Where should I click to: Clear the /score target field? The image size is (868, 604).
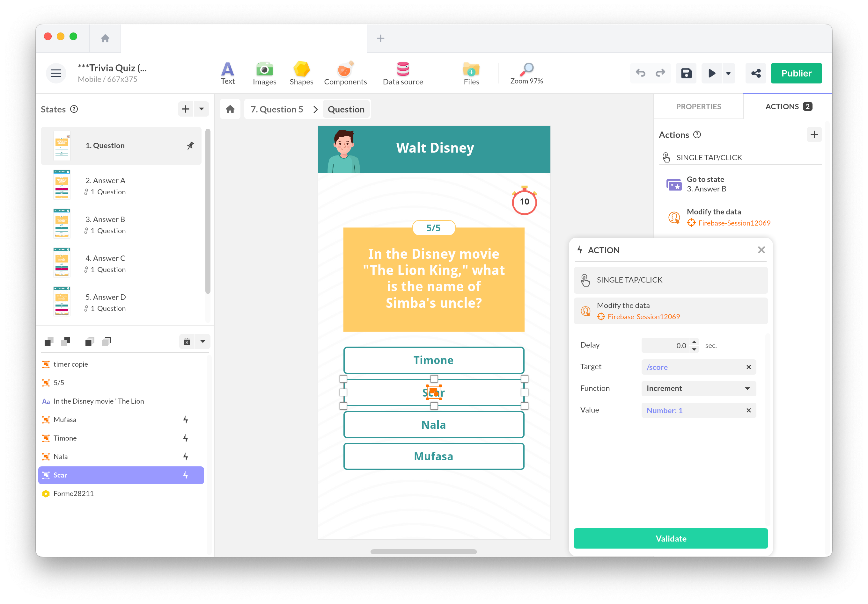pos(748,367)
